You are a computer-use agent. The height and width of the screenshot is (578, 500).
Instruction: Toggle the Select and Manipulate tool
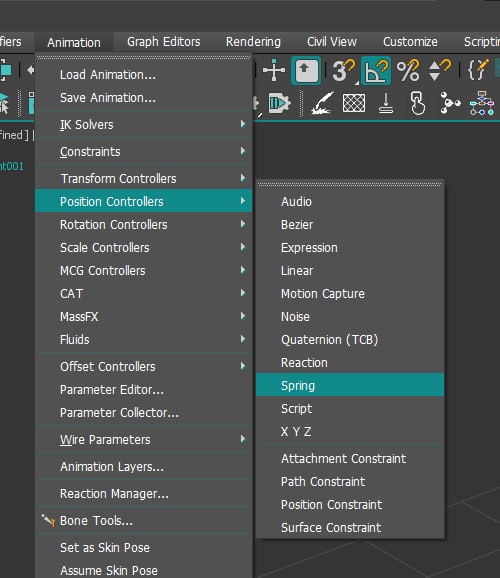(x=273, y=70)
